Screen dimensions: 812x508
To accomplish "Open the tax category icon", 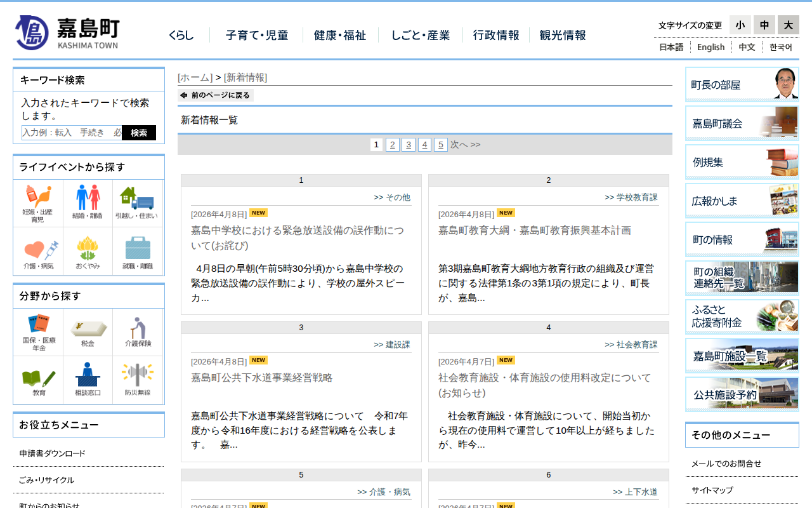I will click(88, 332).
